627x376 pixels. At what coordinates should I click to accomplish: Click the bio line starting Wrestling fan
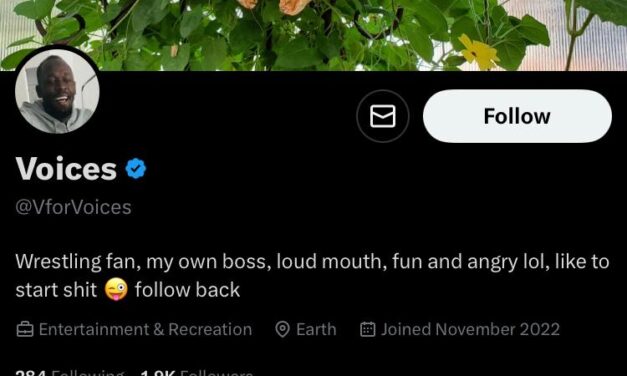pyautogui.click(x=312, y=262)
